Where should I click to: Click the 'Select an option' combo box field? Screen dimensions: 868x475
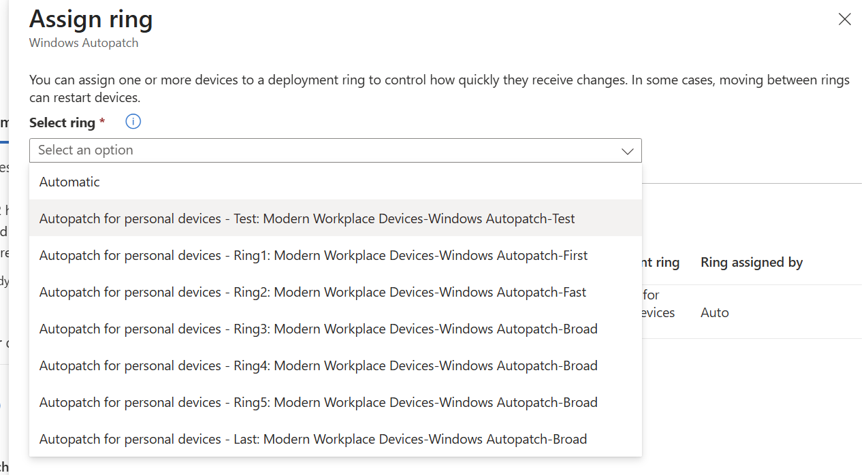coord(336,150)
